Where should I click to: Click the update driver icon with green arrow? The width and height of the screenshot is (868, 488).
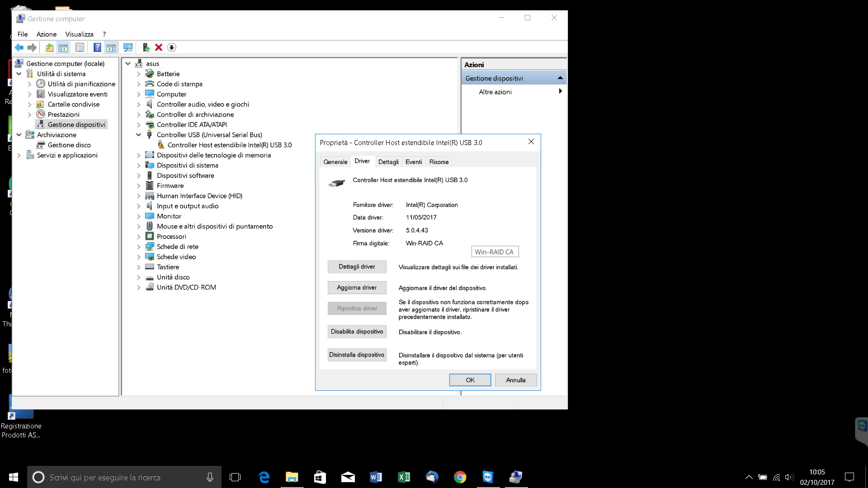point(146,47)
